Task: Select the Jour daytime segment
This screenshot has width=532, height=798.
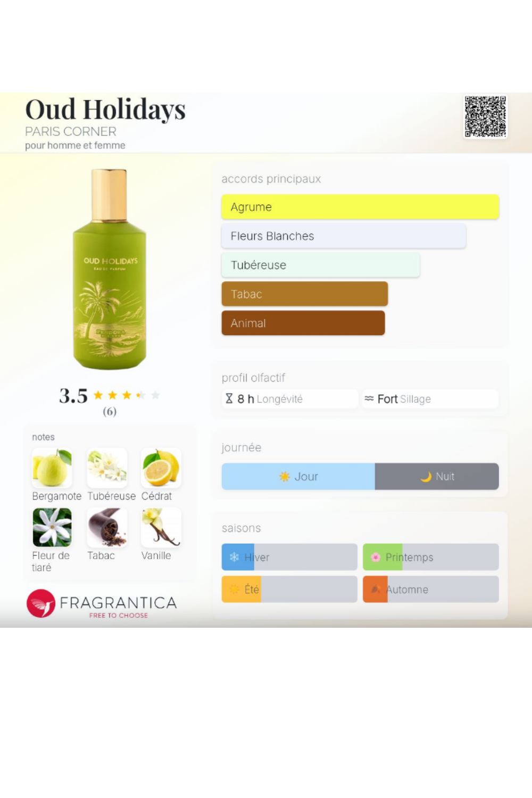Action: pos(298,477)
